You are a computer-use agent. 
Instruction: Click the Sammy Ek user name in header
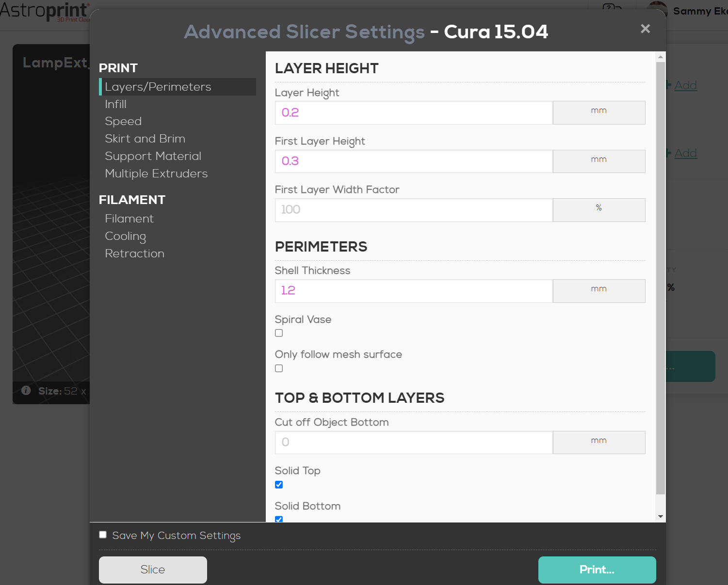pyautogui.click(x=700, y=11)
